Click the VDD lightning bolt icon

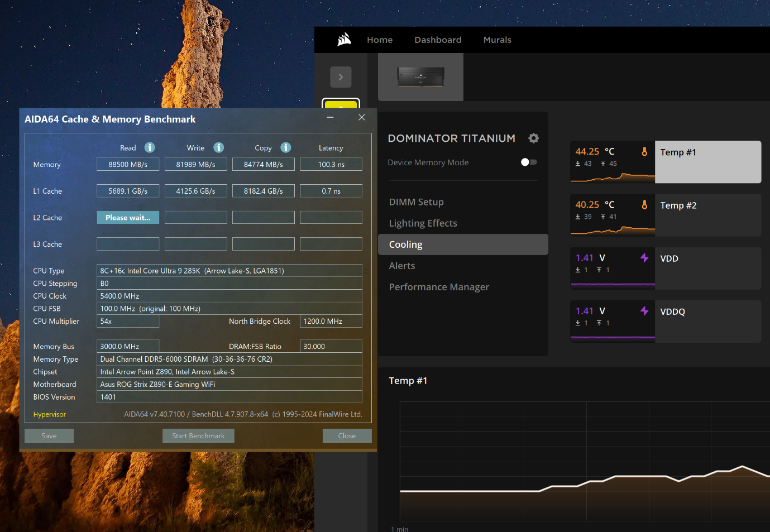click(644, 257)
